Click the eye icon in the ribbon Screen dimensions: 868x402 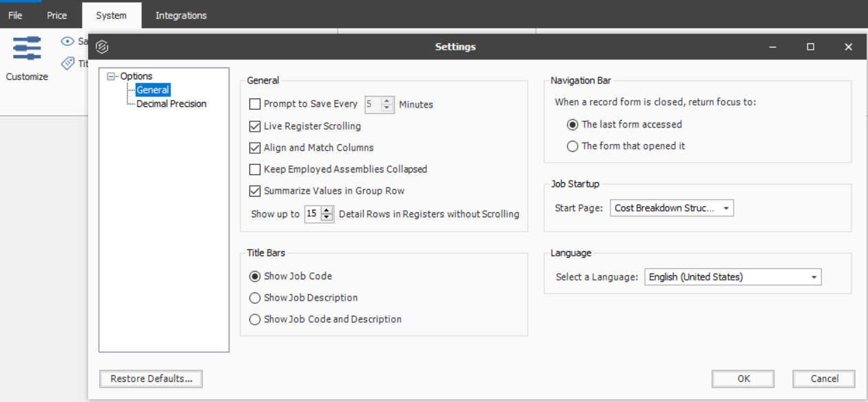[x=68, y=41]
